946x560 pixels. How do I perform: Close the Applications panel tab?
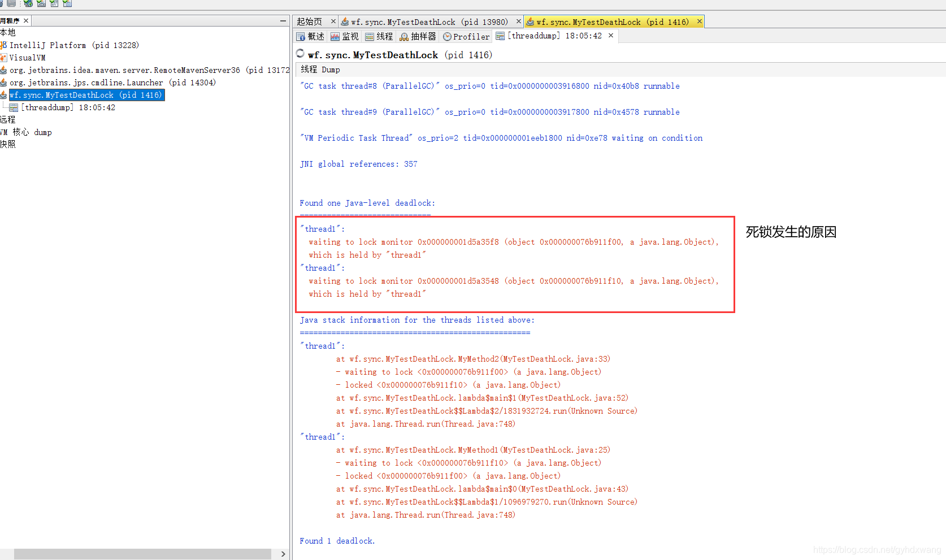click(x=26, y=20)
